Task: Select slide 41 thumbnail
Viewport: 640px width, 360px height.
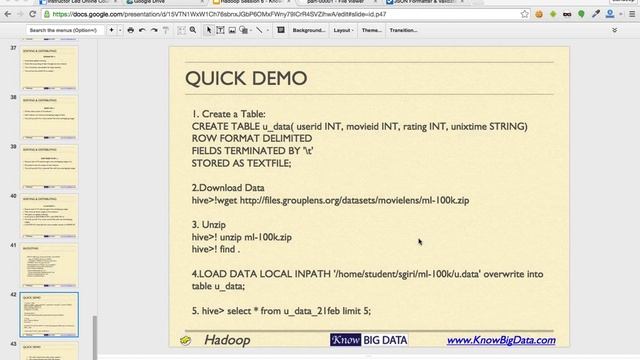Action: pos(49,265)
